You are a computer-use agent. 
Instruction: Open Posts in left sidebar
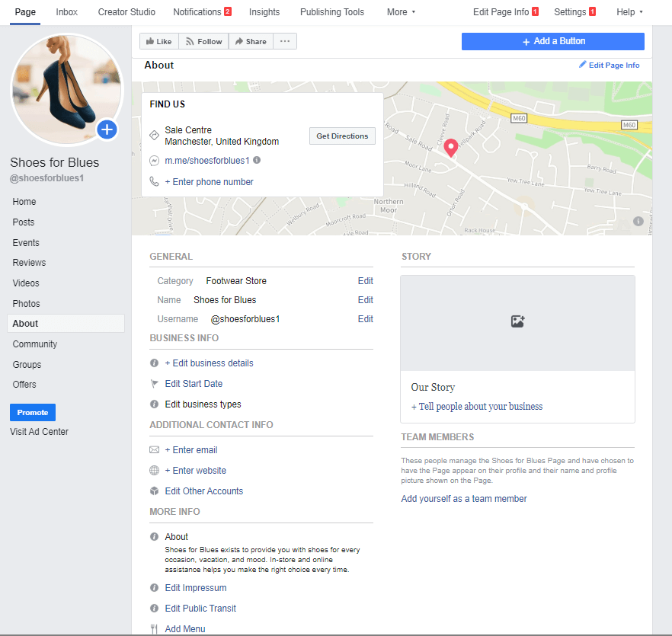click(x=23, y=222)
